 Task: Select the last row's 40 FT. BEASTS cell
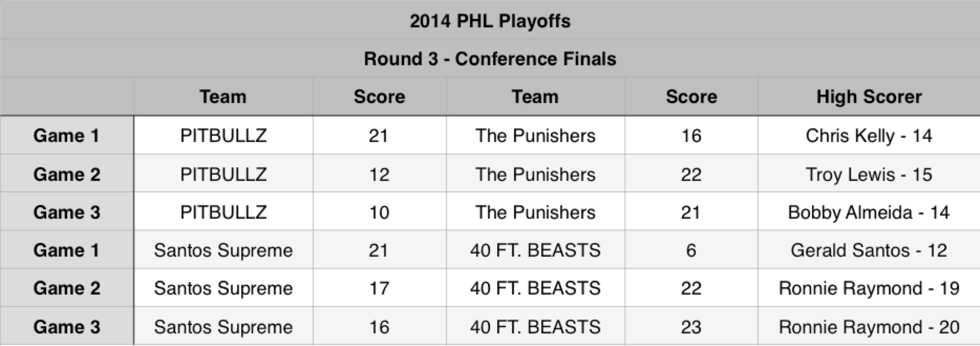click(x=535, y=327)
